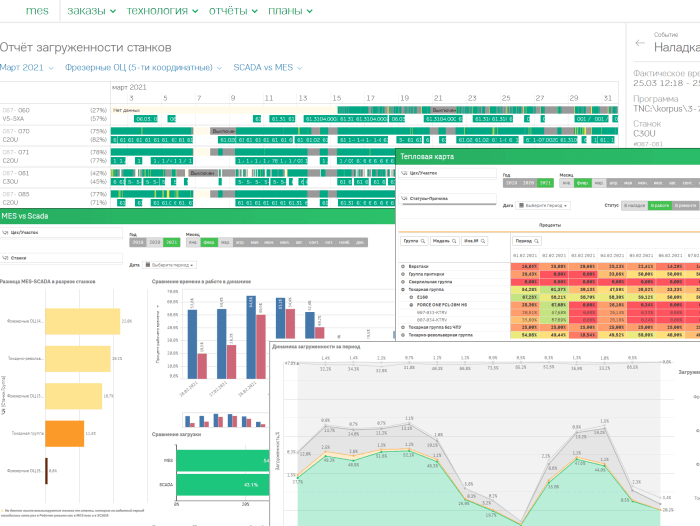This screenshot has width=700, height=526.
Task: Search in the Модель column
Action: 454,241
